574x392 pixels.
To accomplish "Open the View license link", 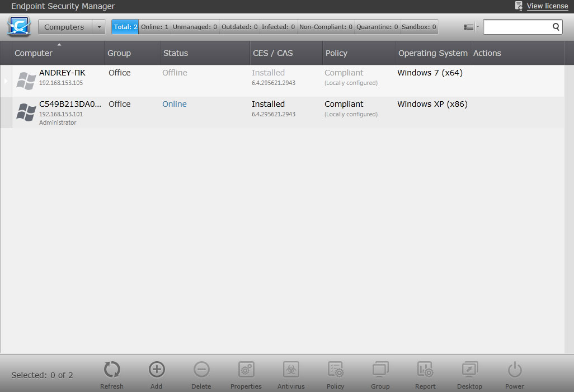I will coord(547,6).
